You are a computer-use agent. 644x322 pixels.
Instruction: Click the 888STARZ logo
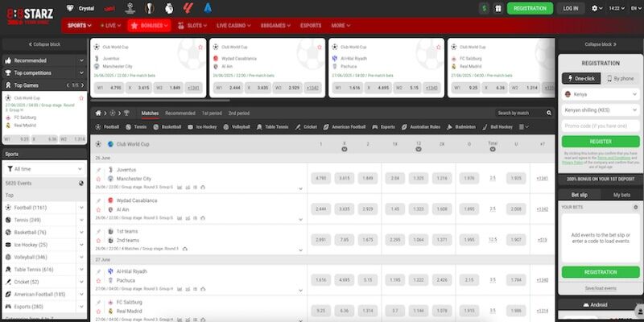(x=30, y=16)
